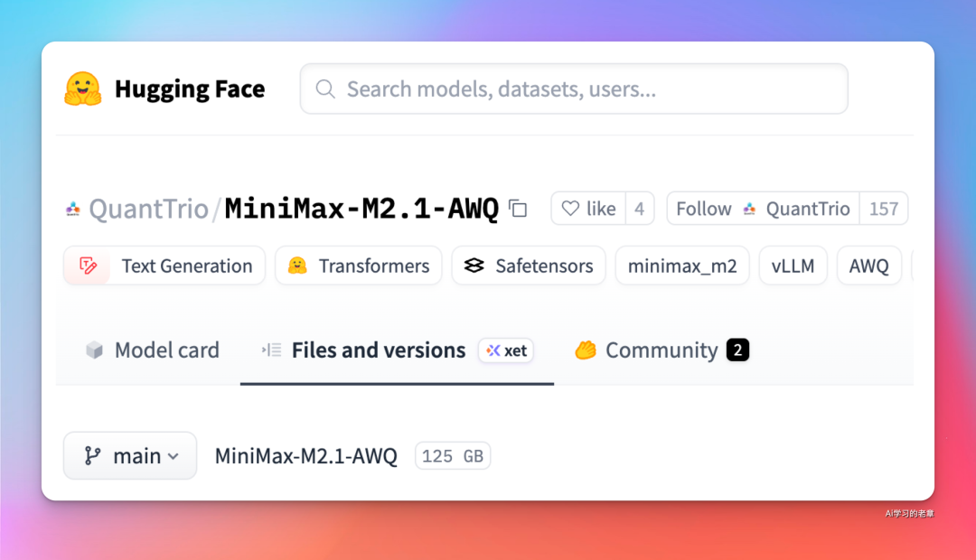Click the search magnifier icon

pyautogui.click(x=324, y=89)
